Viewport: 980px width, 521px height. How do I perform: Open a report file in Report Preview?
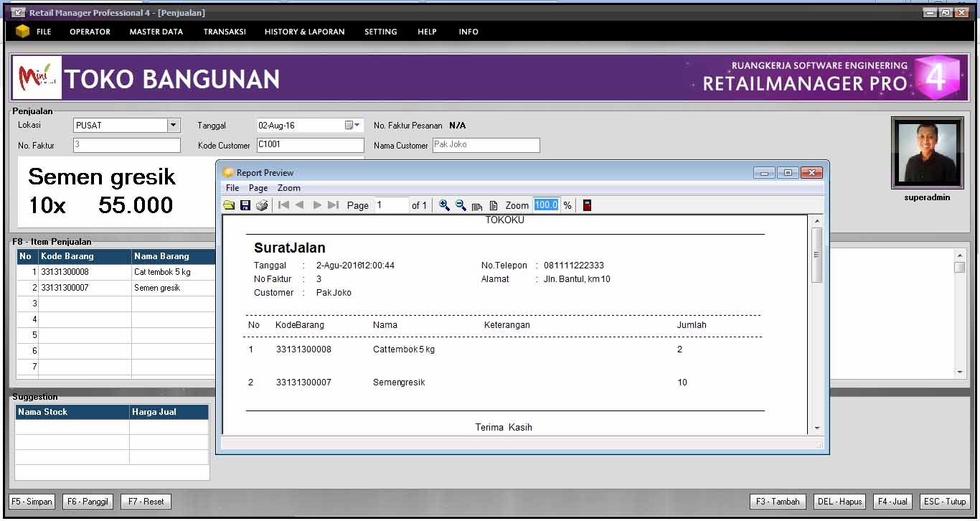coord(229,205)
